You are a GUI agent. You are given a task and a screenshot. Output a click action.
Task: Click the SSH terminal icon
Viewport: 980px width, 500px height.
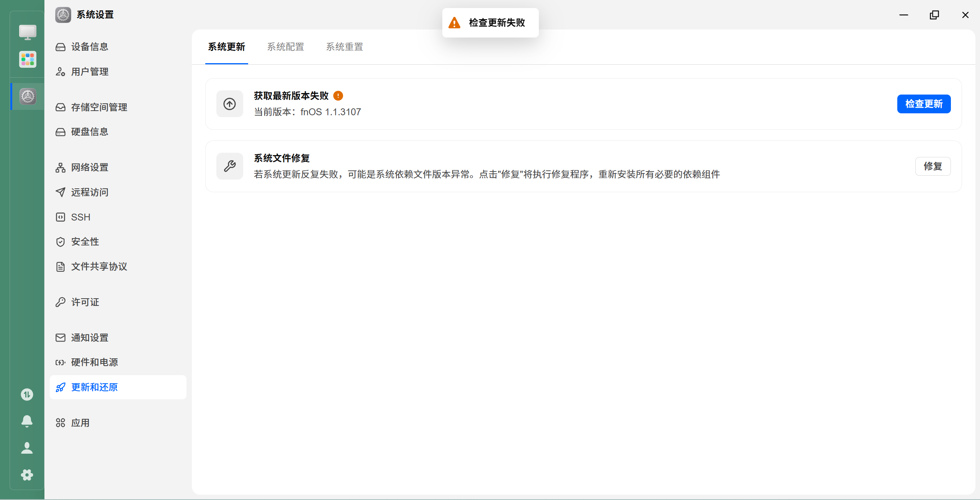click(61, 217)
